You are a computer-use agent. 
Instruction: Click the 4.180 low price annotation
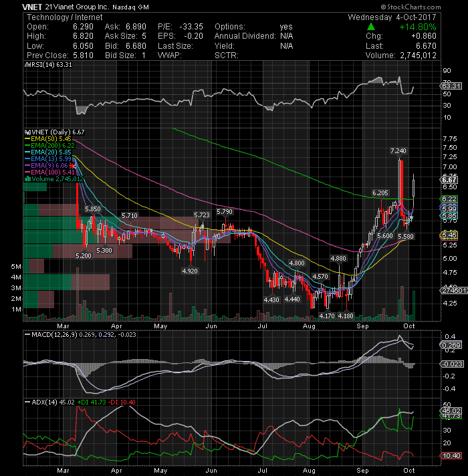[x=346, y=316]
